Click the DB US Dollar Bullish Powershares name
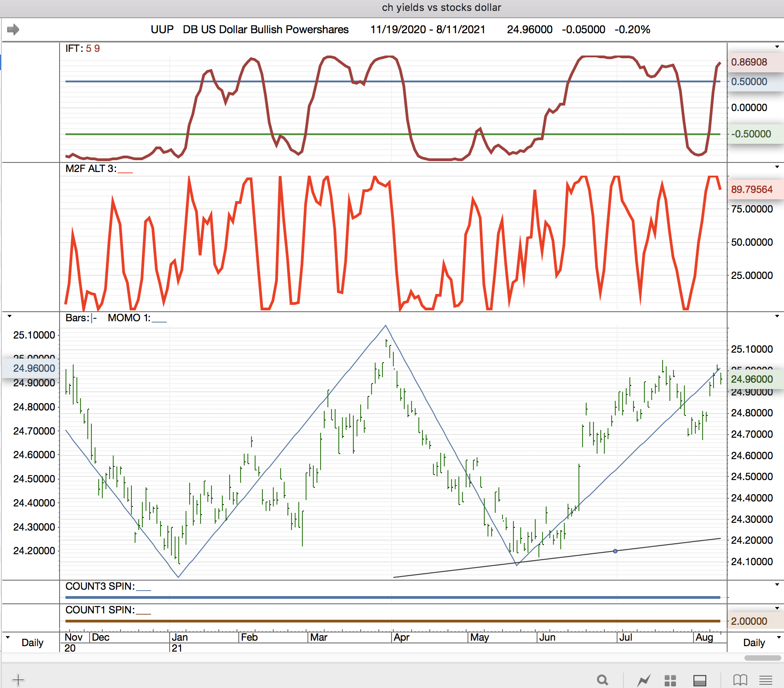 click(x=266, y=30)
